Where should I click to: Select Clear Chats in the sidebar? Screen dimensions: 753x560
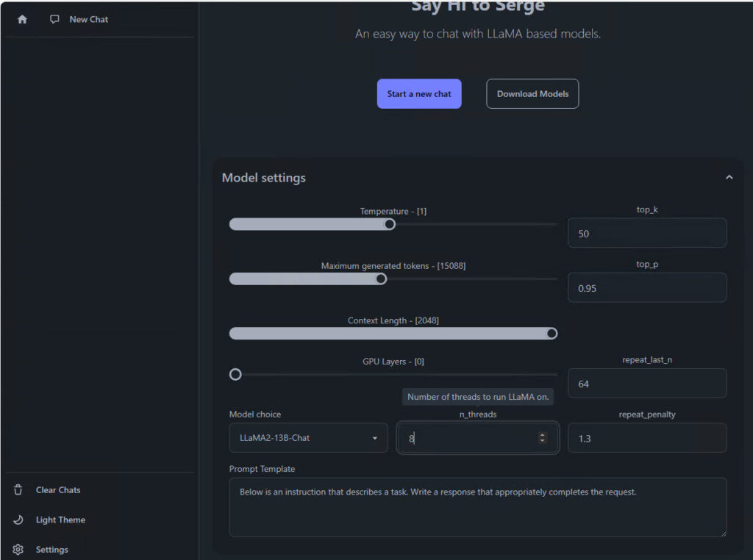[x=58, y=490]
